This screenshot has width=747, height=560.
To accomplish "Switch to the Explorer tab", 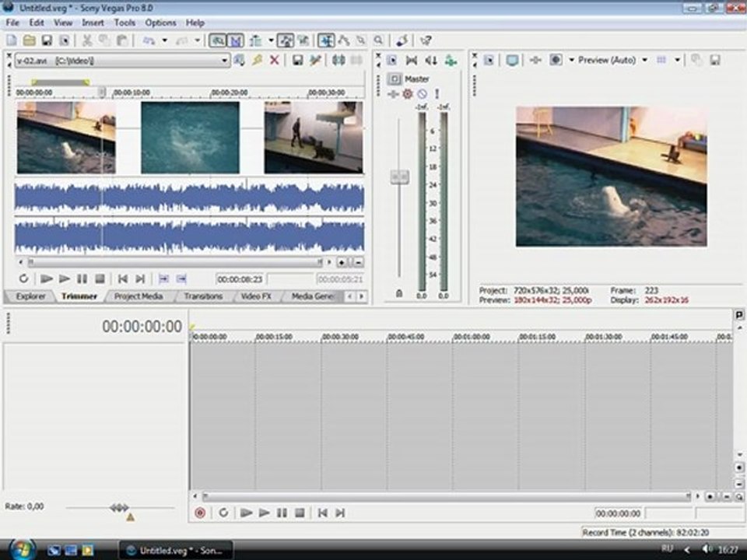I will tap(30, 296).
